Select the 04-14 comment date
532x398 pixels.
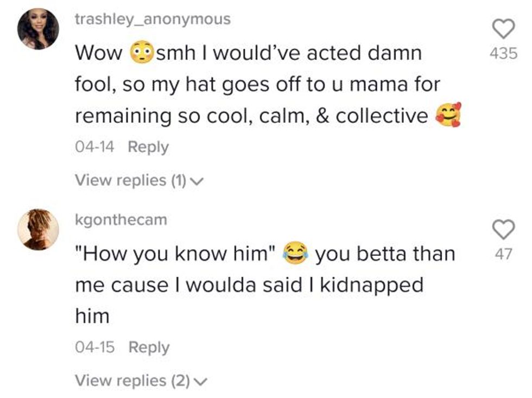94,147
